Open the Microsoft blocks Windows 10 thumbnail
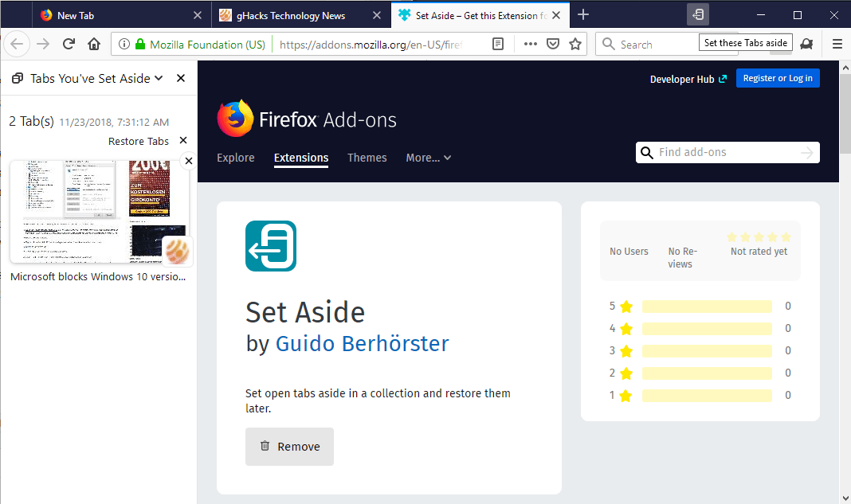Viewport: 851px width, 504px height. [100, 210]
